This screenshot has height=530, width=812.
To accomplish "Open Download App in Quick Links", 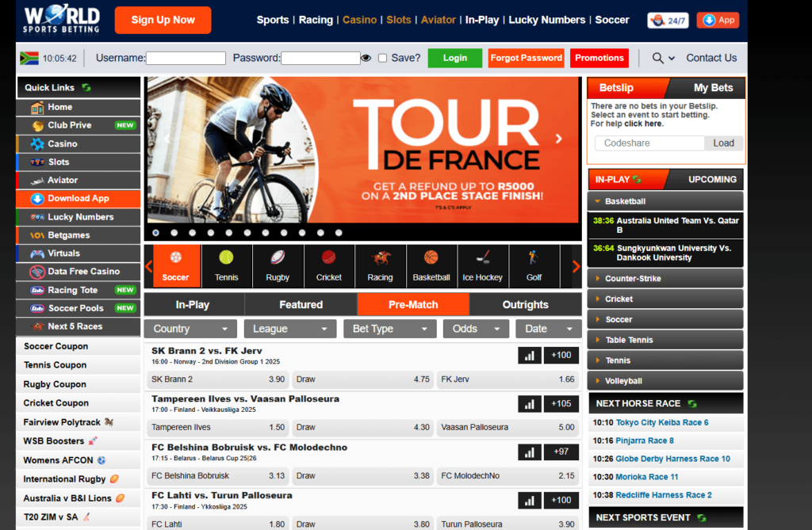I will coord(79,199).
